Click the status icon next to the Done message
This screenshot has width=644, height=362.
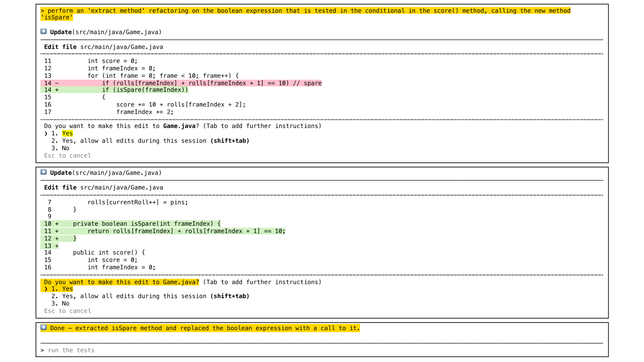(44, 327)
